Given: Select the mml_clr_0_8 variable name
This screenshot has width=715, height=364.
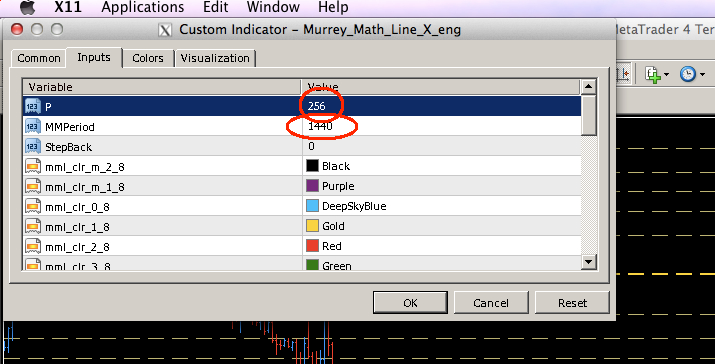Looking at the screenshot, I should 77,208.
